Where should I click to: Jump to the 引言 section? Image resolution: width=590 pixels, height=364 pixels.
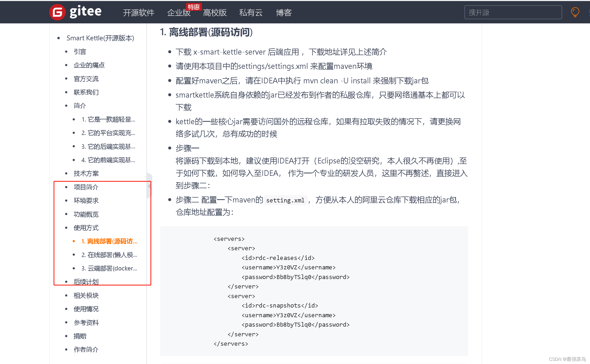click(x=80, y=52)
